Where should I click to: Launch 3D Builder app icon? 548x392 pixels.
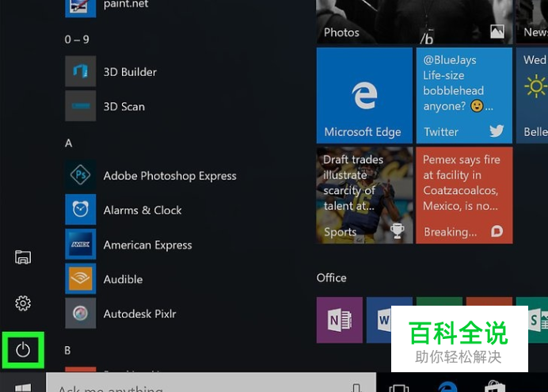click(81, 71)
